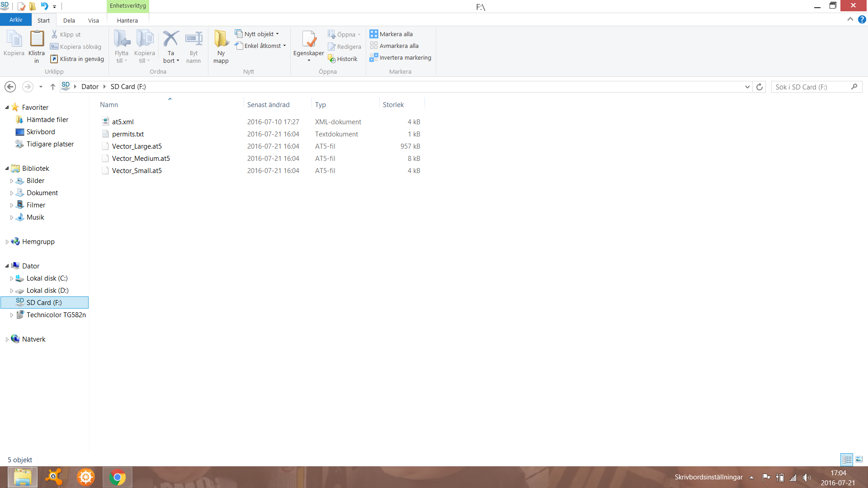Screen dimensions: 868x488
Task: Expand Lokal disk (C:) tree node
Action: point(12,279)
